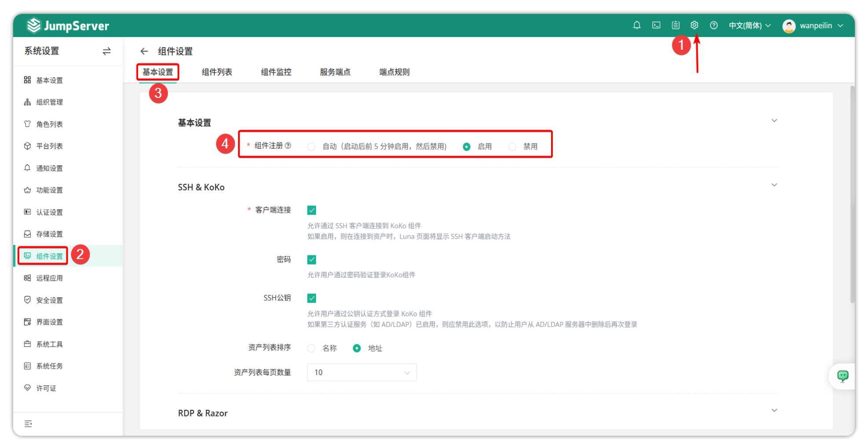Viewport: 868px width, 445px height.
Task: Click the page vertical scrollbar
Action: (852, 193)
